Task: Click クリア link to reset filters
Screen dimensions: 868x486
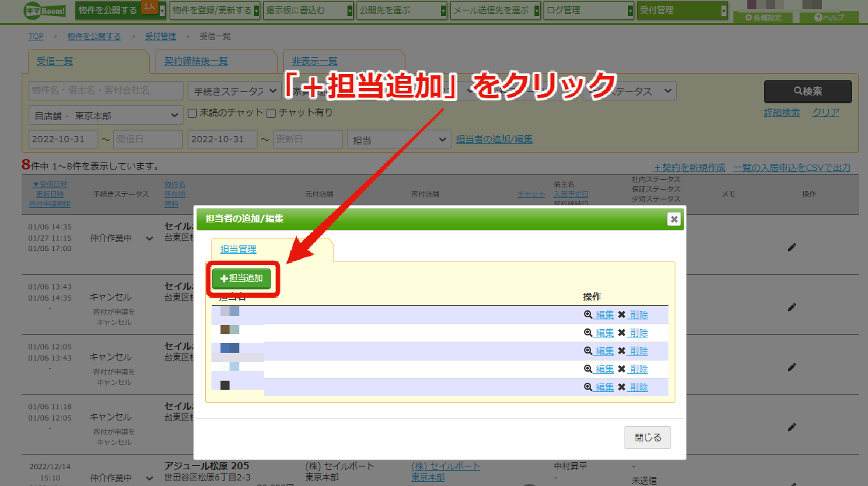Action: [x=825, y=112]
